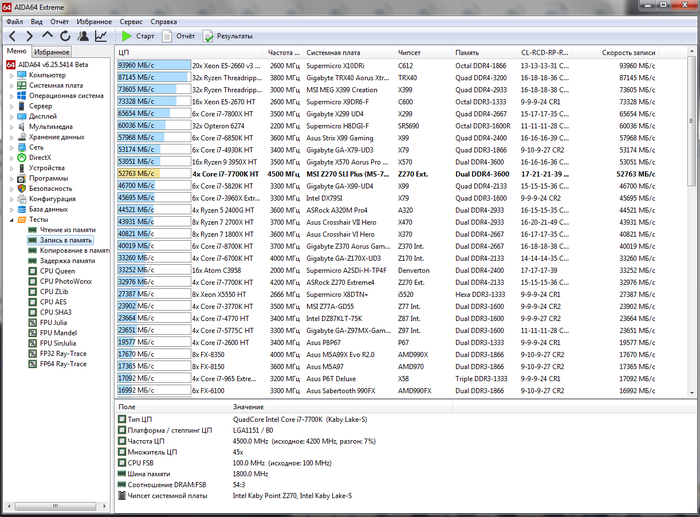
Task: Select the Конфигурация tree icon
Action: point(22,199)
